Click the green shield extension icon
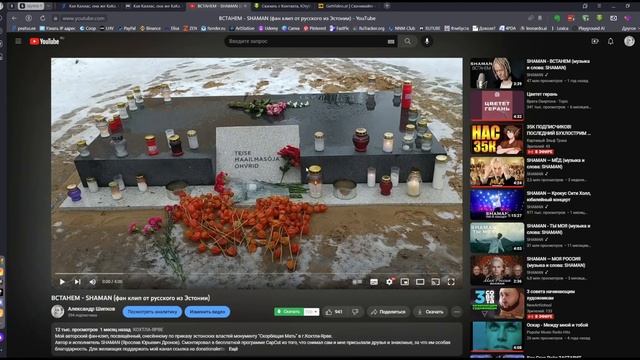 [557, 18]
